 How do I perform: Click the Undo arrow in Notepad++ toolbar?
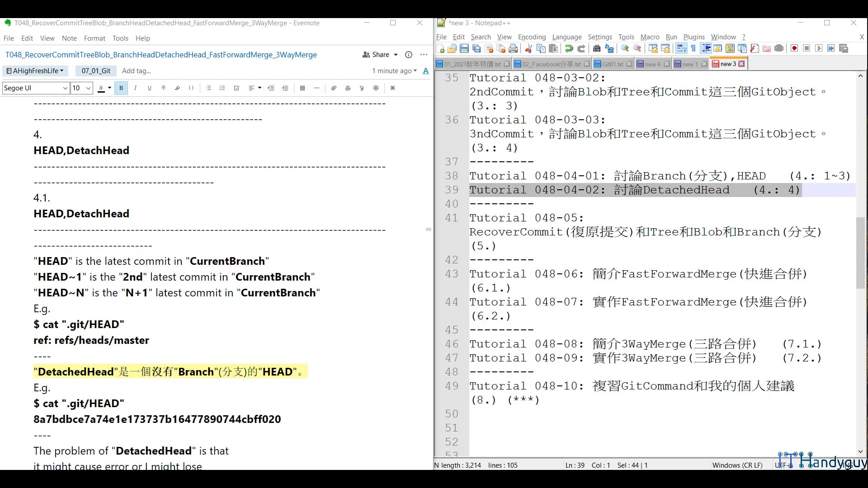point(569,49)
